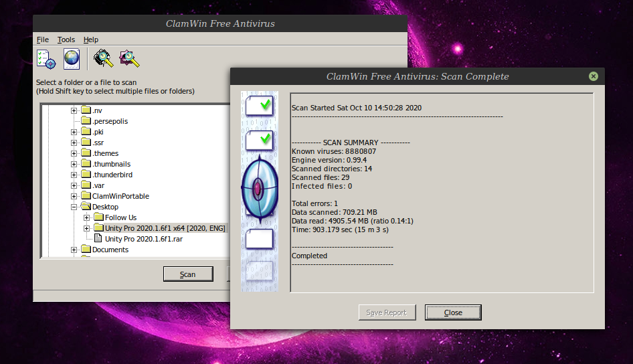Expand the .nv folder
Screen dimensions: 633x364
74,110
